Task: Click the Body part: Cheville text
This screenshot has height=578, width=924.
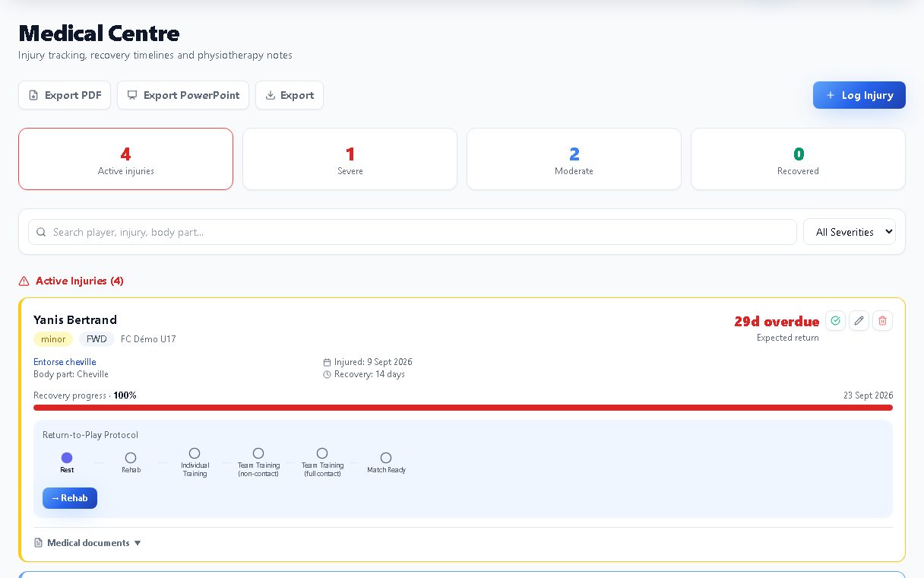Action: [x=71, y=374]
